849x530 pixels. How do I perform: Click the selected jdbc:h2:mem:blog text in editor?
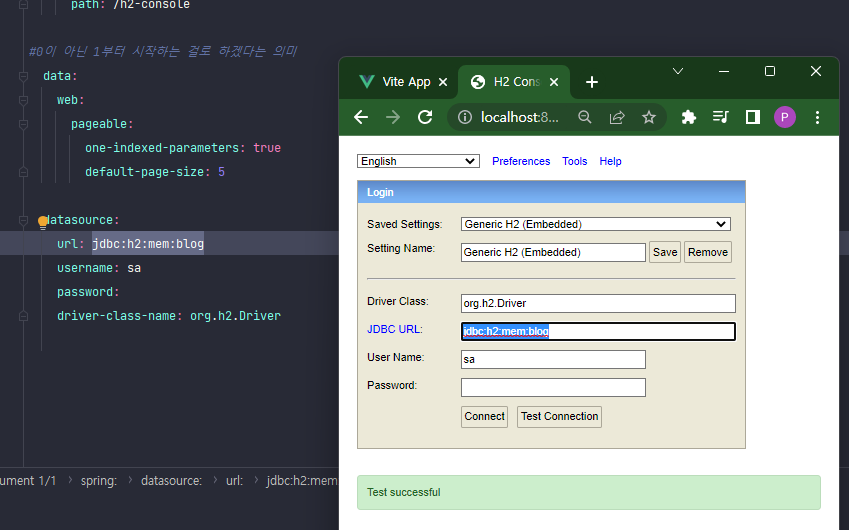click(148, 244)
